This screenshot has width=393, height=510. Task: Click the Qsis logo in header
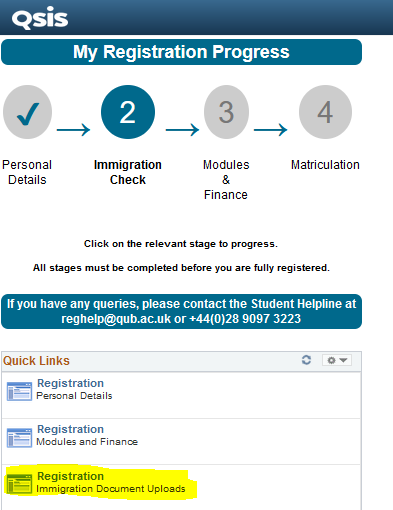(40, 18)
